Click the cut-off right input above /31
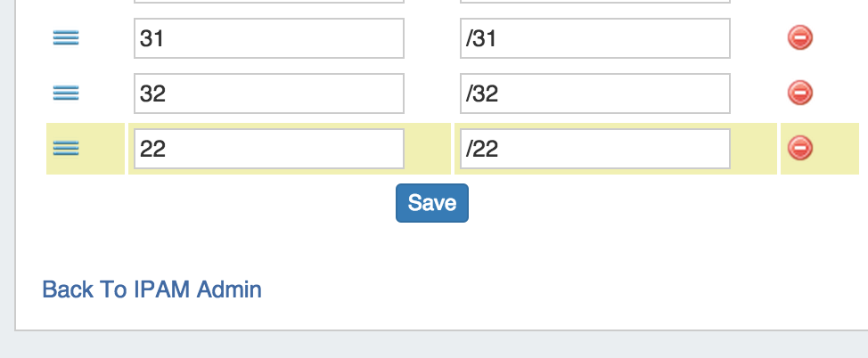Viewport: 868px width, 358px height. pos(594,2)
